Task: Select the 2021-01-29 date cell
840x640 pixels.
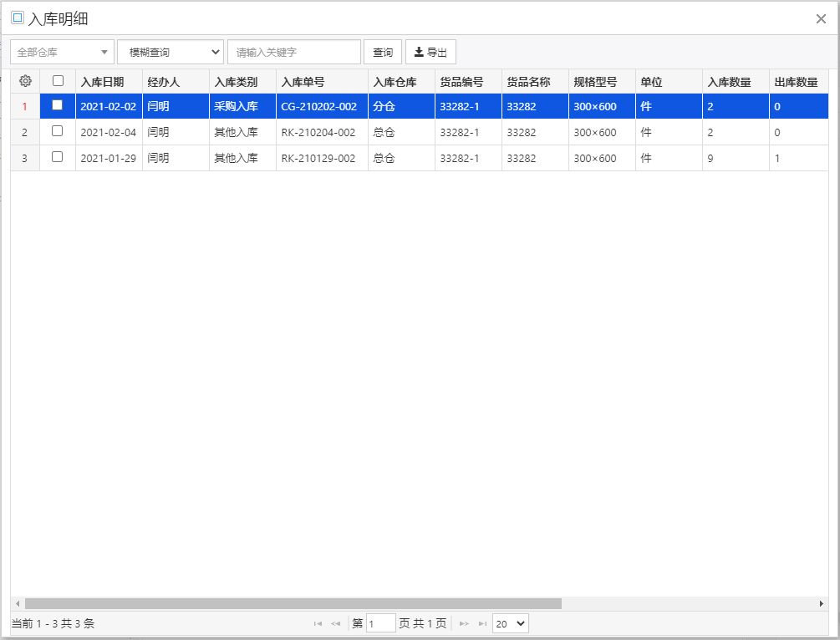Action: coord(109,158)
